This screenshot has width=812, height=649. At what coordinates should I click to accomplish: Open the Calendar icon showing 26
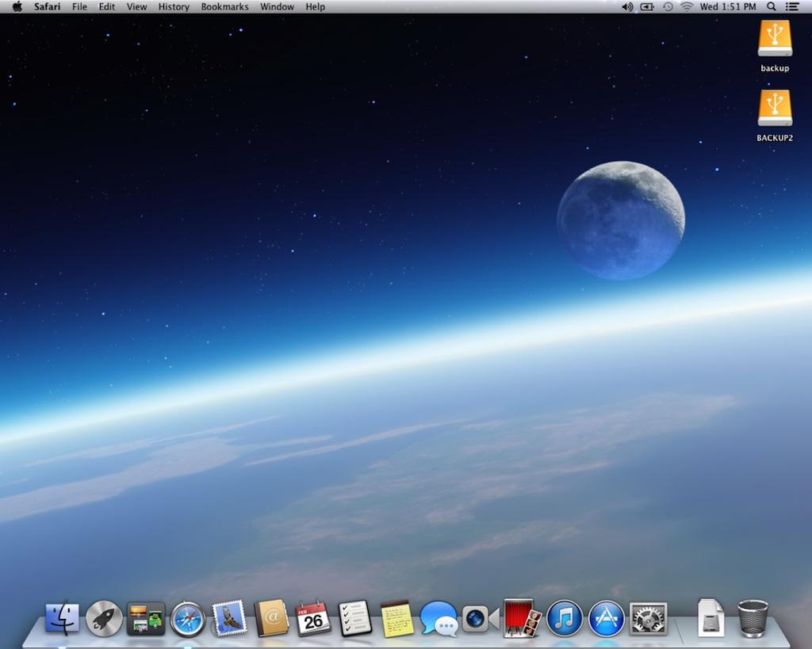pyautogui.click(x=313, y=618)
